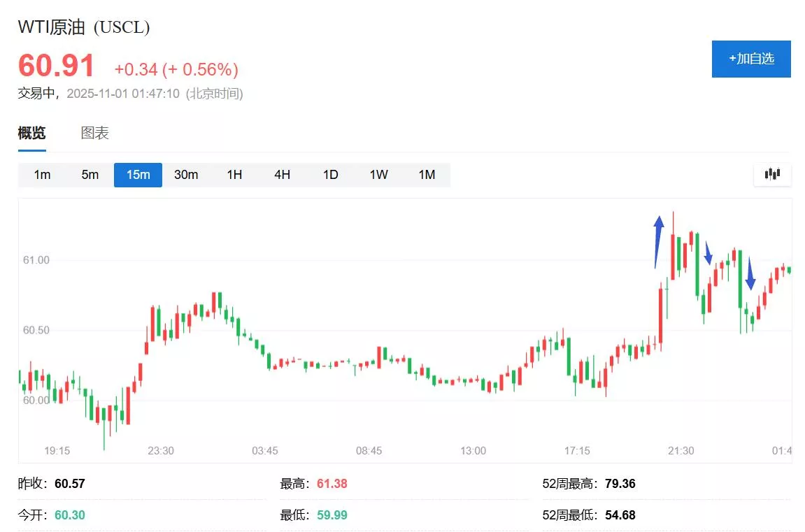Click the rightmost blue down arrow annotation
The image size is (805, 532).
click(x=750, y=273)
